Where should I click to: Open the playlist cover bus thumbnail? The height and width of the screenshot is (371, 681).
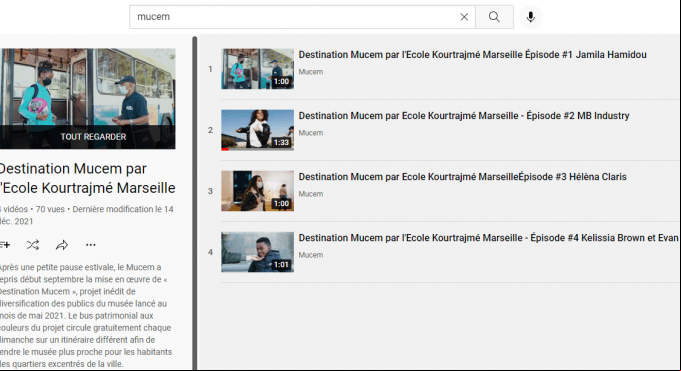88,99
